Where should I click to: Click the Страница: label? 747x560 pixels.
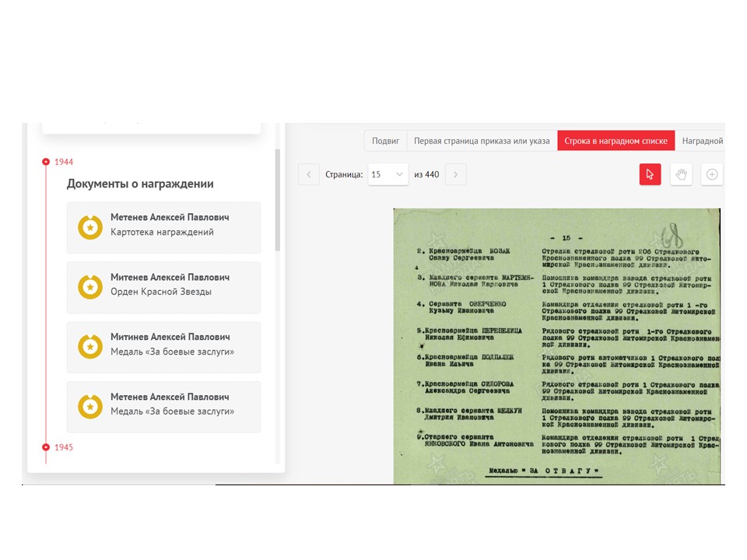[344, 174]
